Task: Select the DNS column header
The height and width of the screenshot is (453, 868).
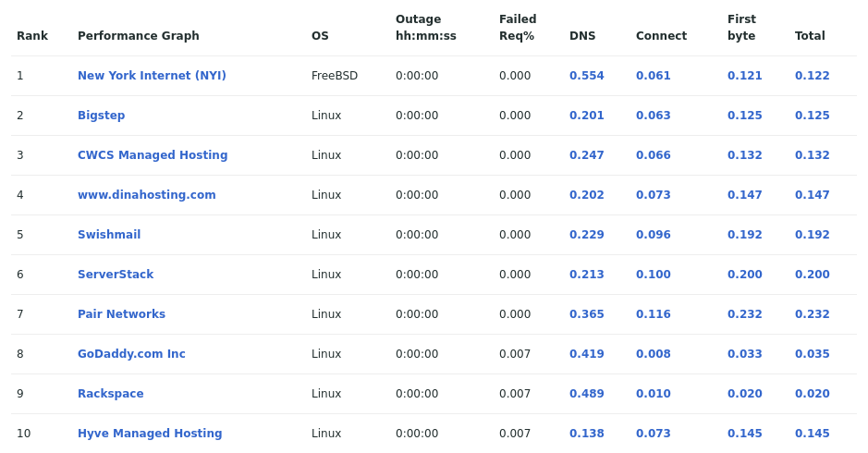Action: click(x=582, y=36)
